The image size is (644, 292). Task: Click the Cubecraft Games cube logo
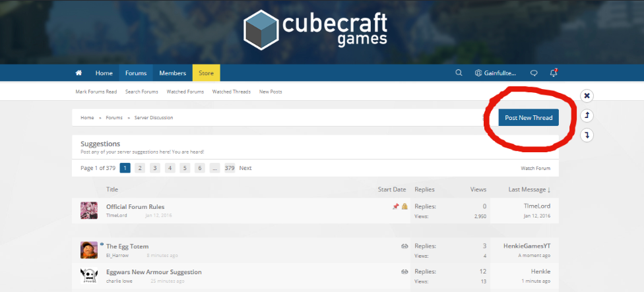[260, 30]
